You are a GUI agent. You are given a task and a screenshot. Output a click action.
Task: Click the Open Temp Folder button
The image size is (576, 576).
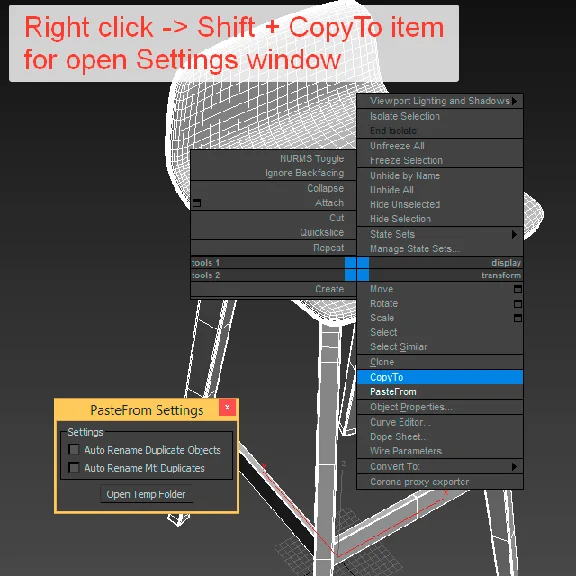click(146, 494)
